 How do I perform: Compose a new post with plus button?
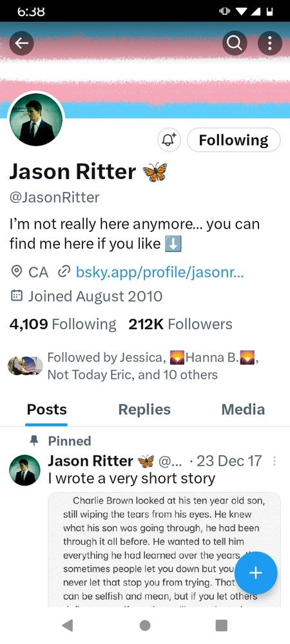click(255, 573)
